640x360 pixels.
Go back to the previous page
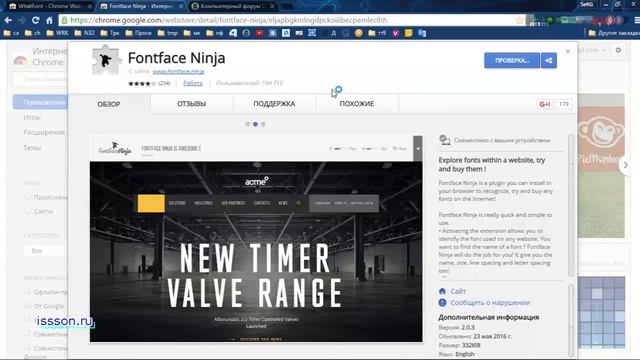tap(8, 20)
